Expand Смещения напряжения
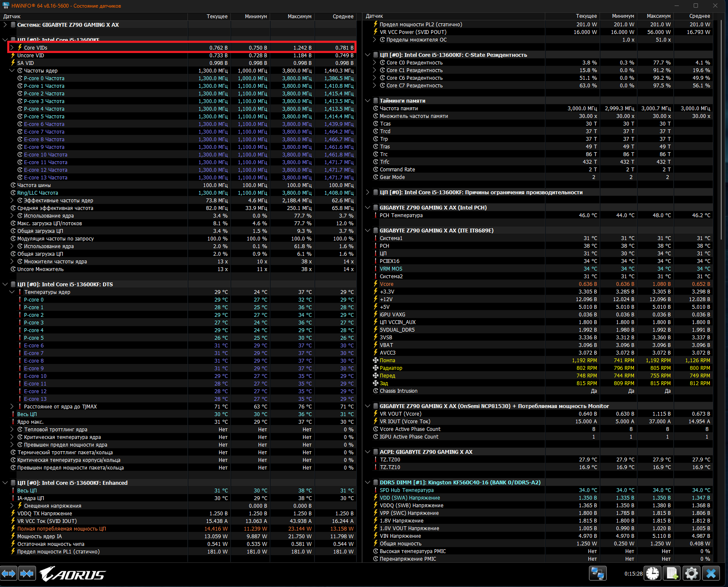Viewport: 728px width, 587px height. [x=12, y=506]
